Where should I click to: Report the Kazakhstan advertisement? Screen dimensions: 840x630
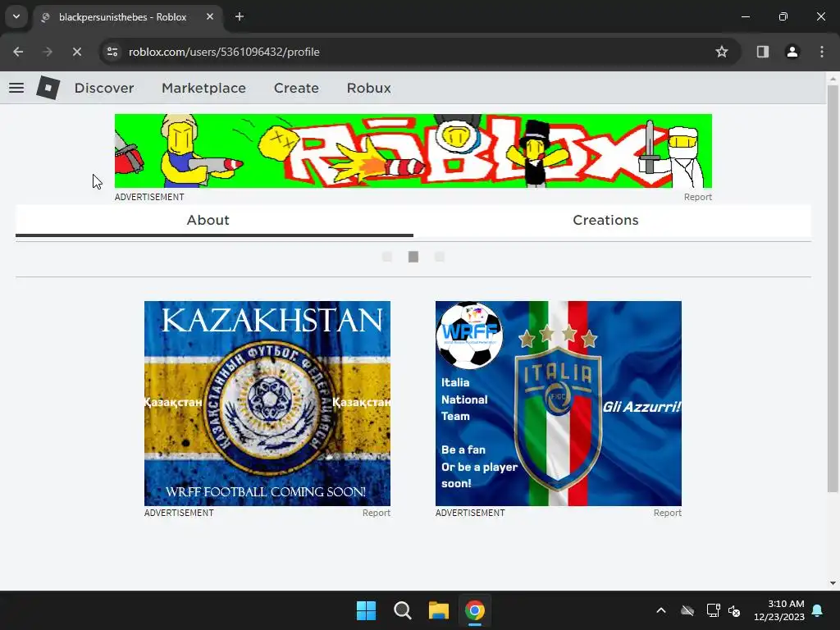click(x=376, y=514)
